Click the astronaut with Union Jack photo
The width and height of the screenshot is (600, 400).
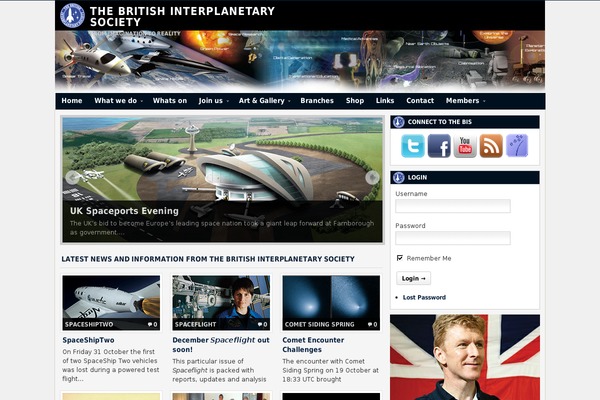tap(465, 357)
